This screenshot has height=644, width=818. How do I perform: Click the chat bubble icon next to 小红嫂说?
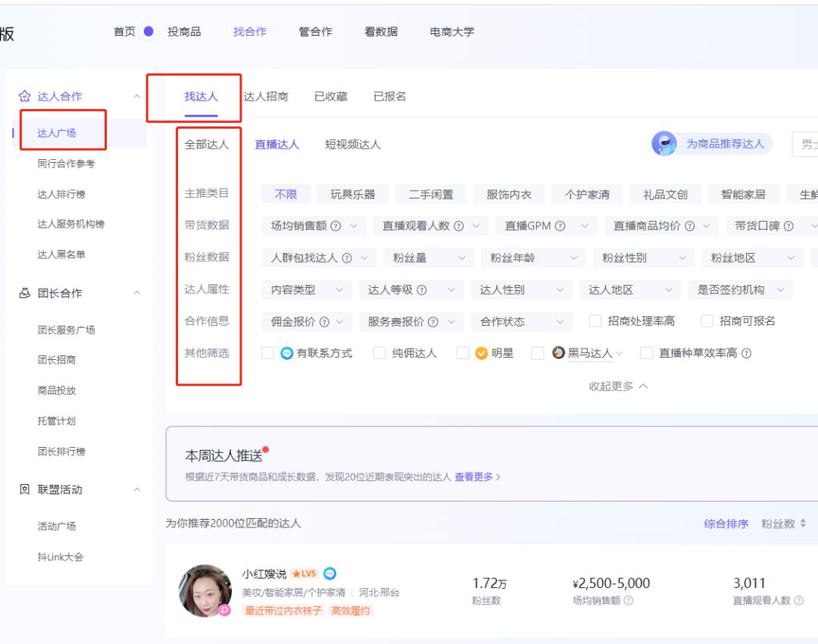(329, 574)
